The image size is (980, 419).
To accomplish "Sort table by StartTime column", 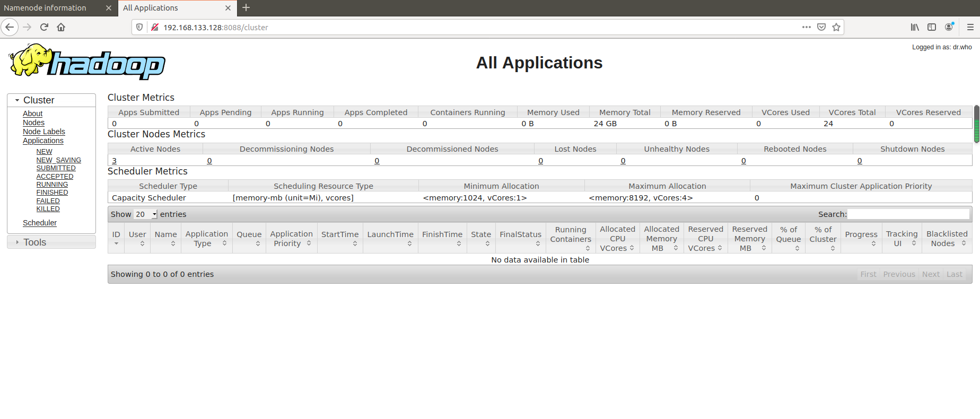I will (x=340, y=238).
